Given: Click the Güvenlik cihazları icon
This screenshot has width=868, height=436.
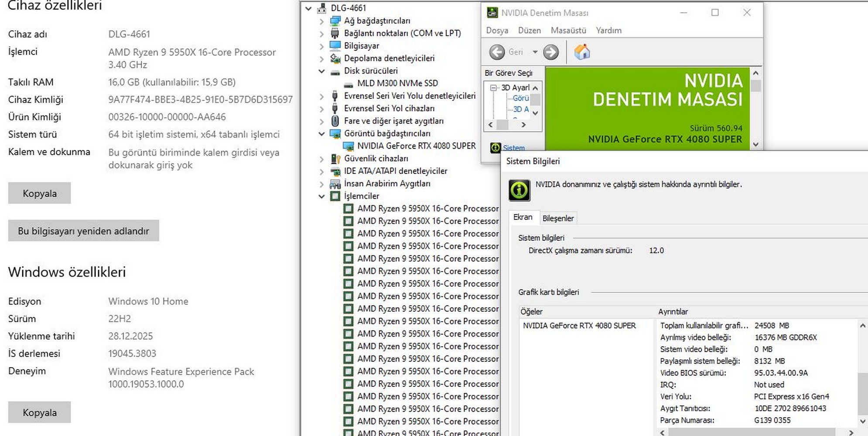Looking at the screenshot, I should tap(335, 159).
